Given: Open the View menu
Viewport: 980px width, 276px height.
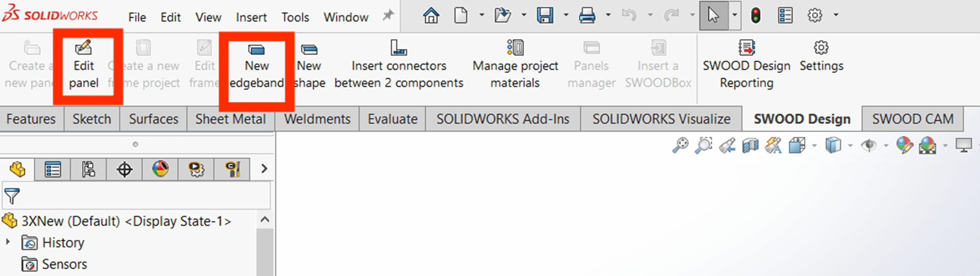Looking at the screenshot, I should pos(208,17).
